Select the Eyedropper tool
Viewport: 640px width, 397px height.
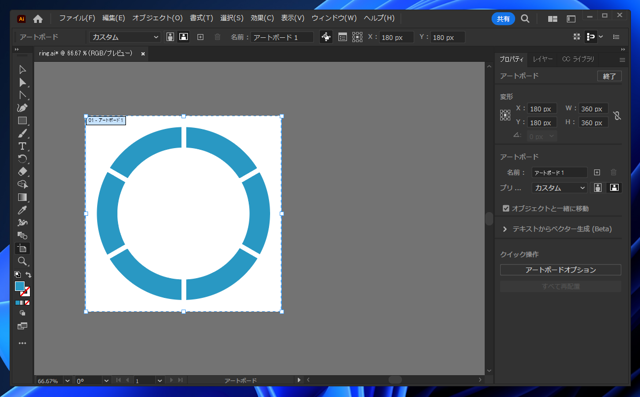tap(22, 210)
